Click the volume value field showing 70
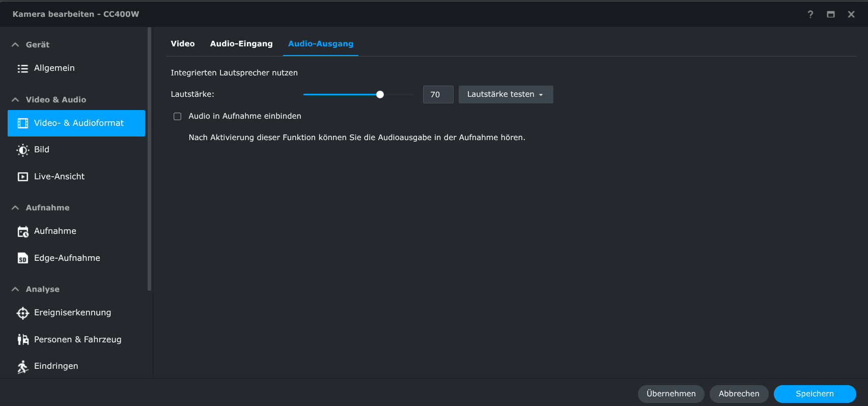The height and width of the screenshot is (406, 868). pos(438,94)
